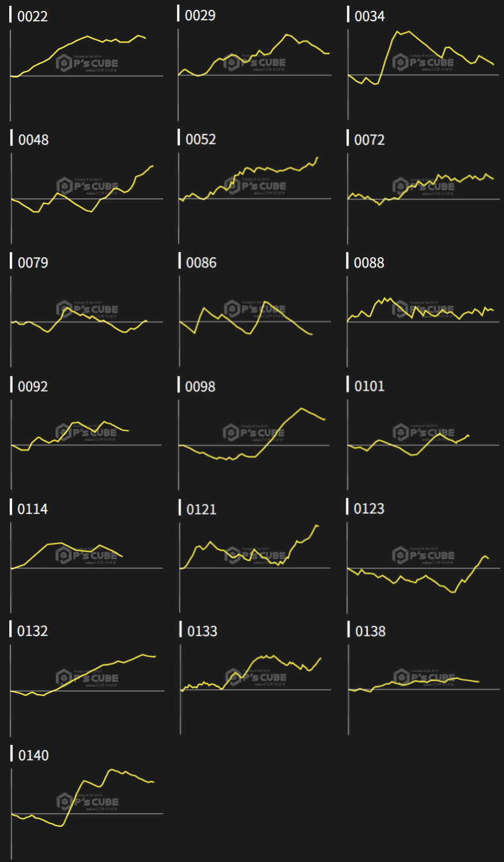Click the machine number label 0092
The height and width of the screenshot is (862, 504).
point(33,386)
